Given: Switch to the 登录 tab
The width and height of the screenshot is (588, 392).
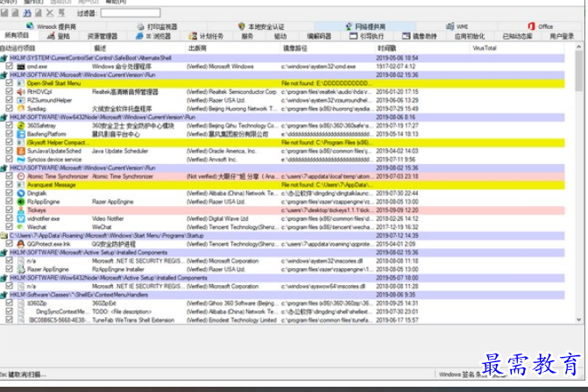Looking at the screenshot, I should [59, 36].
